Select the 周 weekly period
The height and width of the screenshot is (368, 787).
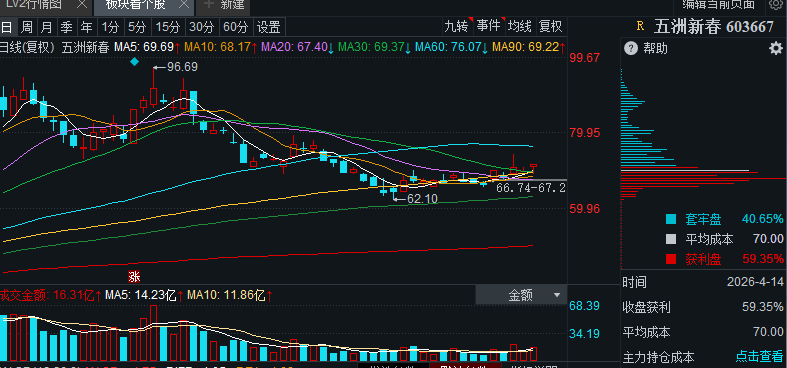click(27, 27)
